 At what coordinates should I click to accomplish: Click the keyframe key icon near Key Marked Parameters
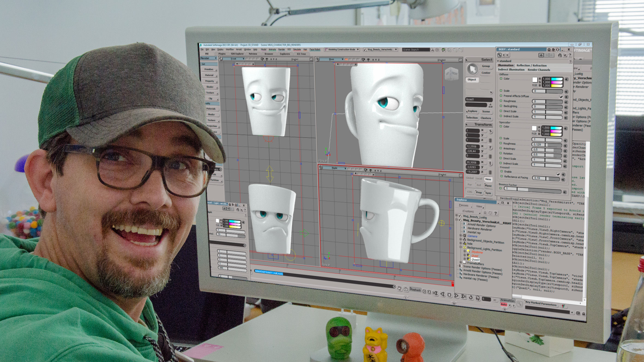click(x=519, y=304)
